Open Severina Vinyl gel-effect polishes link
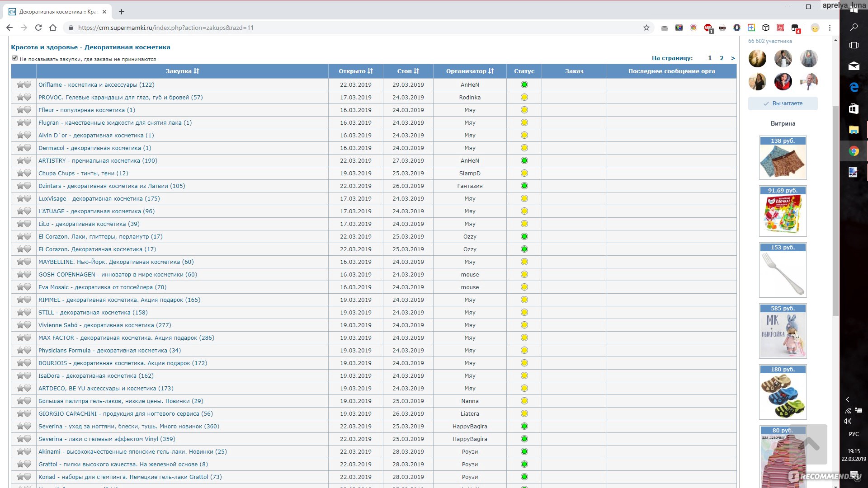The image size is (868, 488). (107, 439)
